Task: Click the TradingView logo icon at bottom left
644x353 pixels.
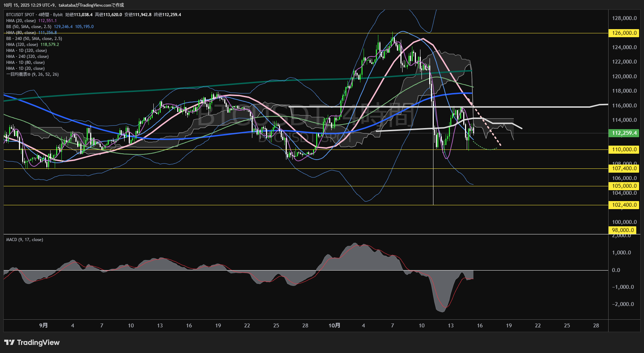Action: tap(9, 342)
